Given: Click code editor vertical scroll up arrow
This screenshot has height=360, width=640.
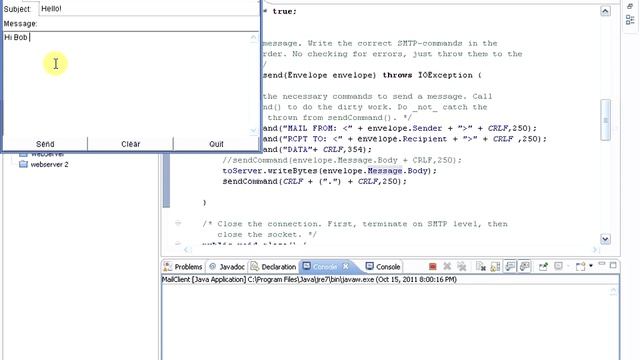Looking at the screenshot, I should tap(605, 11).
